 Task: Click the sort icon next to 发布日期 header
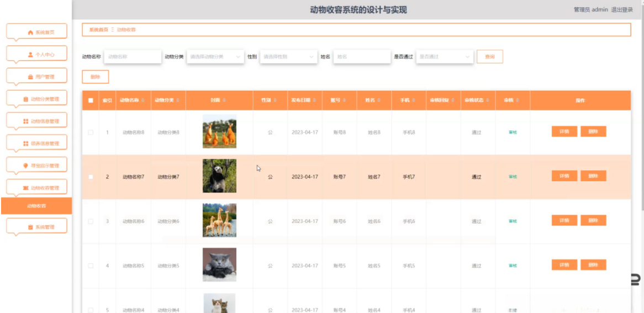click(314, 100)
